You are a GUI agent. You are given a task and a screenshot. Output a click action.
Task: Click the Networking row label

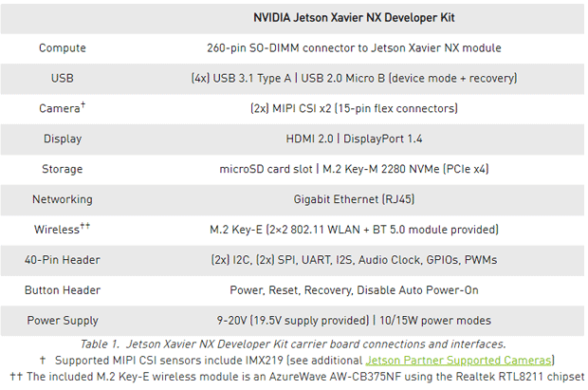(63, 199)
